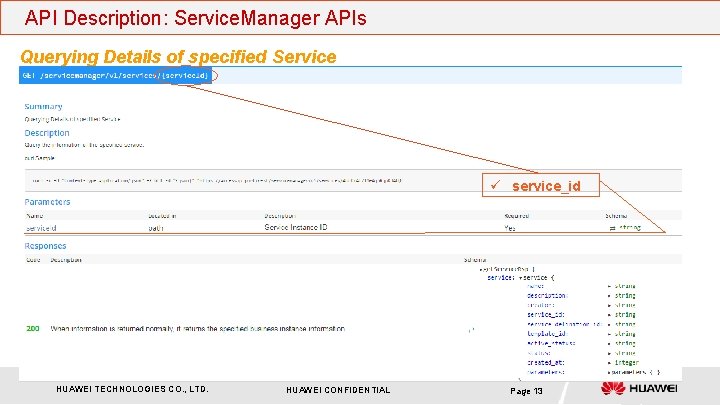Image resolution: width=720 pixels, height=405 pixels.
Task: Click the Name column header in Parameters table
Action: pos(34,216)
